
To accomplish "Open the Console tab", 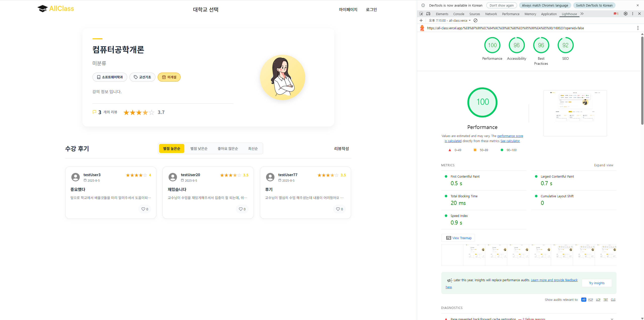I will tap(458, 14).
